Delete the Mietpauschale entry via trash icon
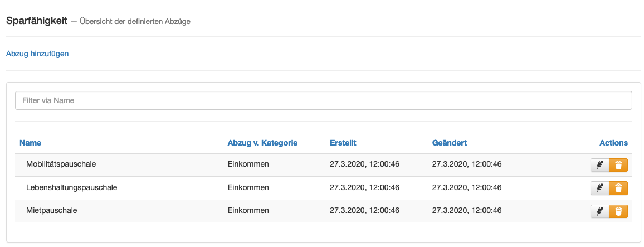This screenshot has height=247, width=644. coord(618,211)
